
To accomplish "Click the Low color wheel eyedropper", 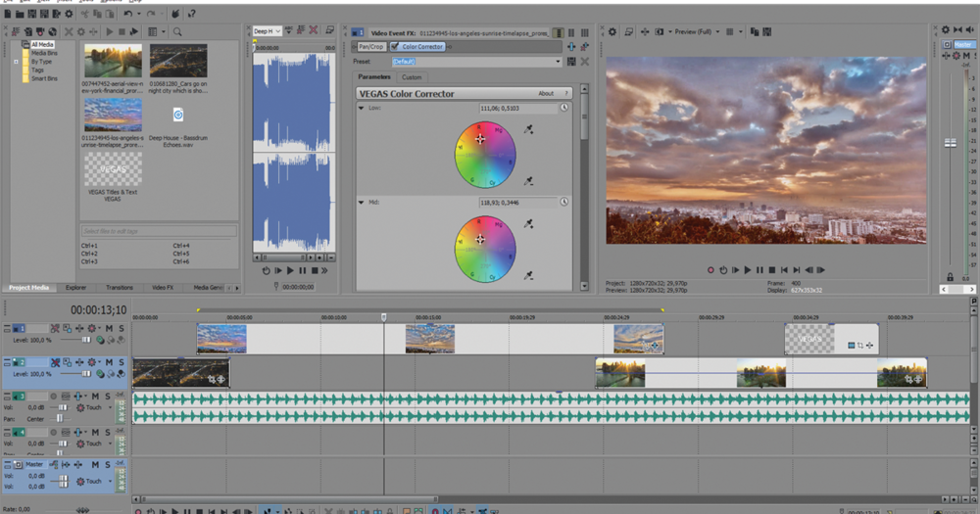I will (529, 128).
